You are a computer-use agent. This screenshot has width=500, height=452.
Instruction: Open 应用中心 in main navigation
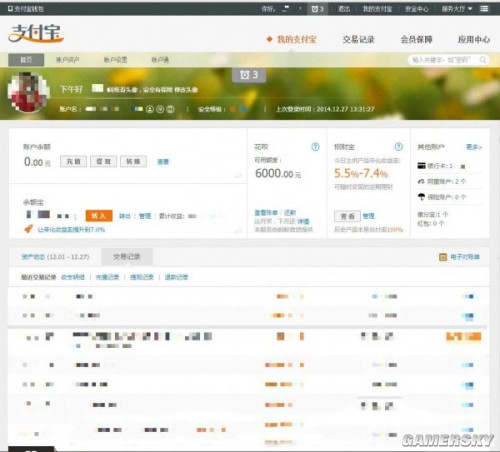click(x=474, y=39)
